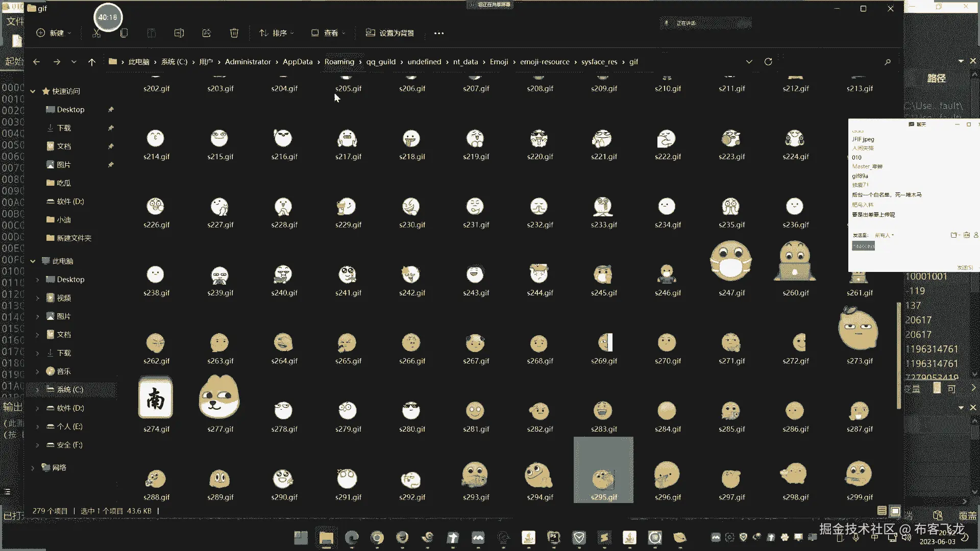Viewport: 980px width, 551px height.
Task: Open File Explorer from the taskbar
Action: tap(326, 538)
